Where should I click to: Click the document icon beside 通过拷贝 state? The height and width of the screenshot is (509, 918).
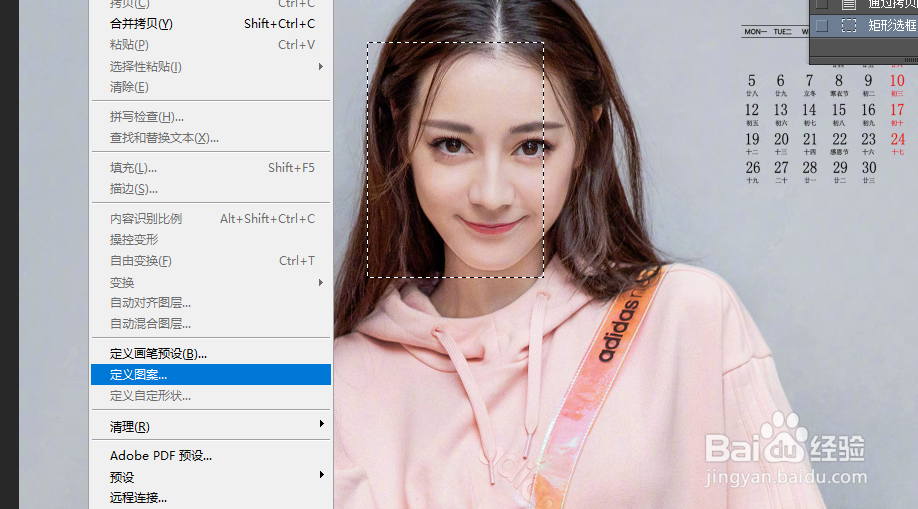tap(849, 5)
